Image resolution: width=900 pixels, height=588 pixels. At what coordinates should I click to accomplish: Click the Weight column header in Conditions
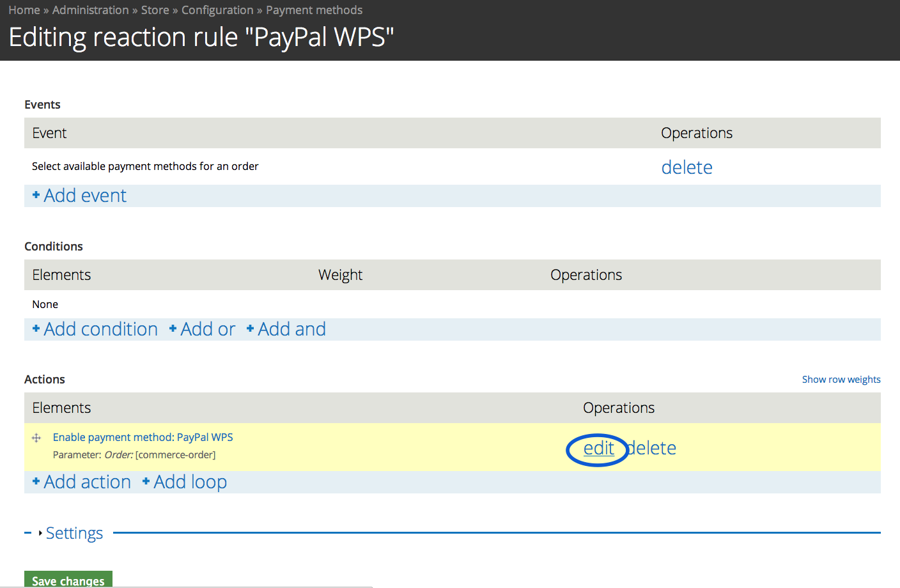tap(341, 275)
